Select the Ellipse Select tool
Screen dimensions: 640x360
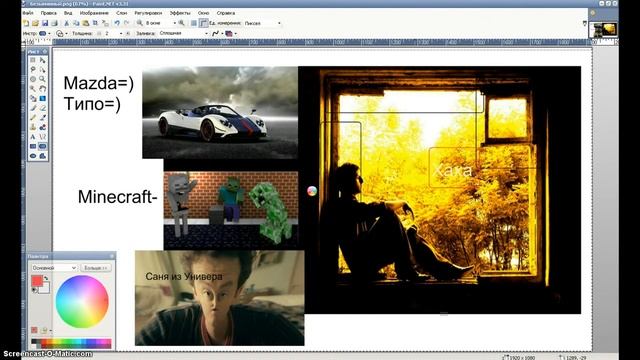point(33,79)
